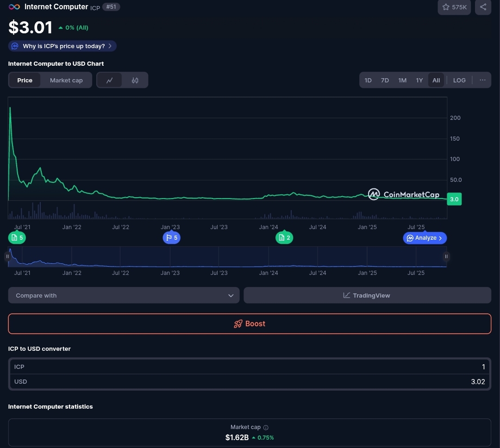Open the share icon button
The width and height of the screenshot is (500, 448).
pos(483,7)
